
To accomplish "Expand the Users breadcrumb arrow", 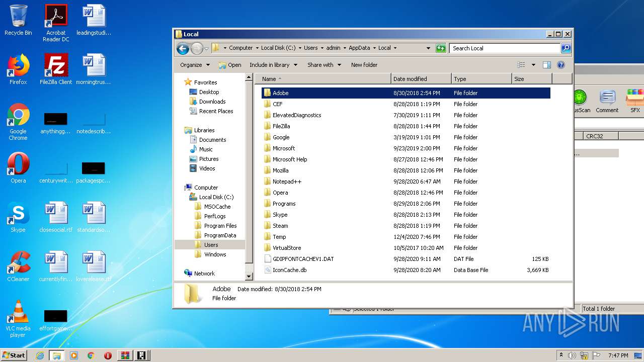I will coord(321,48).
